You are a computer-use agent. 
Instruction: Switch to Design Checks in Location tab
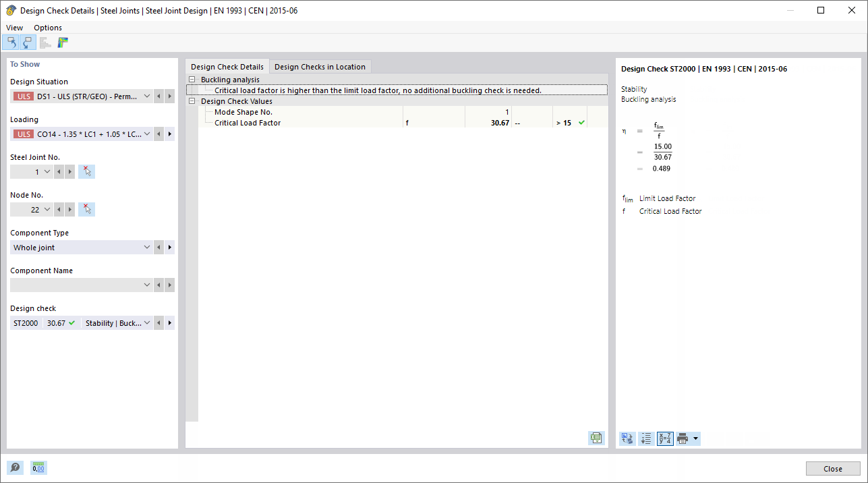(x=320, y=66)
